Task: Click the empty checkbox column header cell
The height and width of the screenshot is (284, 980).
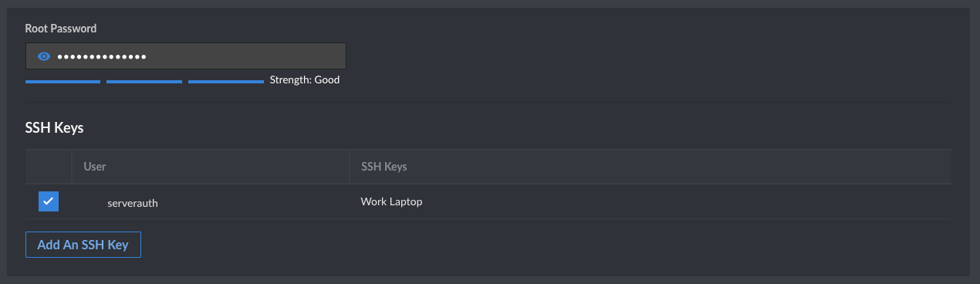Action: [49, 167]
